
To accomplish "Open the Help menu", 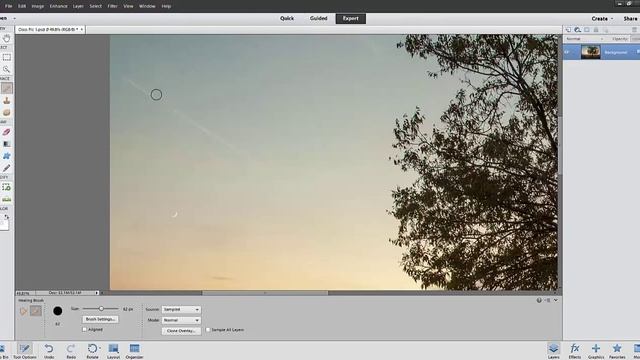I will click(166, 6).
